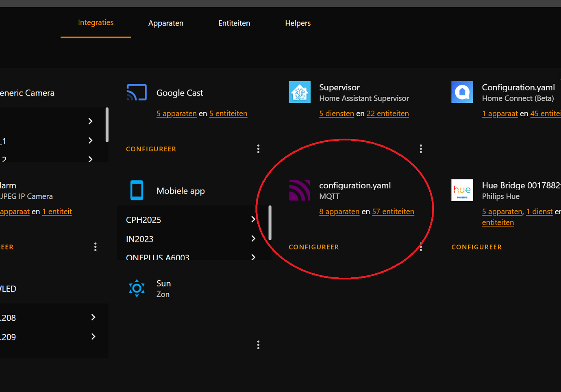Image resolution: width=561 pixels, height=392 pixels.
Task: Click the Sun integration icon
Action: (x=137, y=288)
